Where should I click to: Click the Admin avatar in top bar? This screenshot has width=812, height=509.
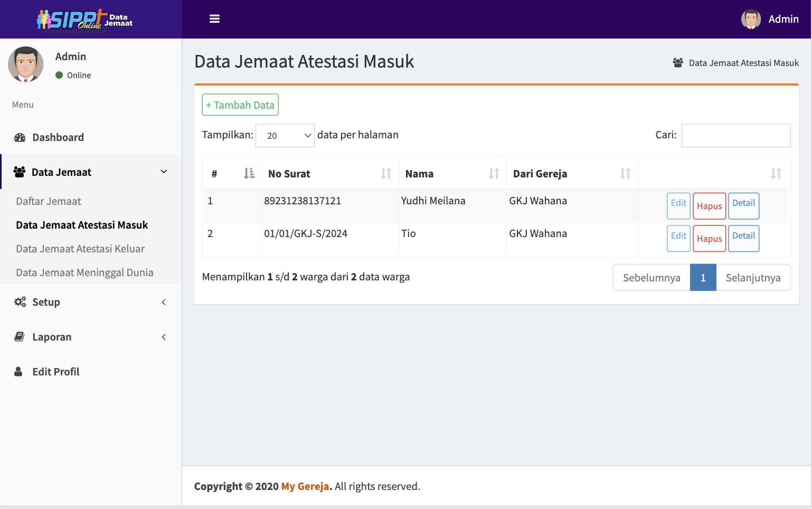(750, 19)
